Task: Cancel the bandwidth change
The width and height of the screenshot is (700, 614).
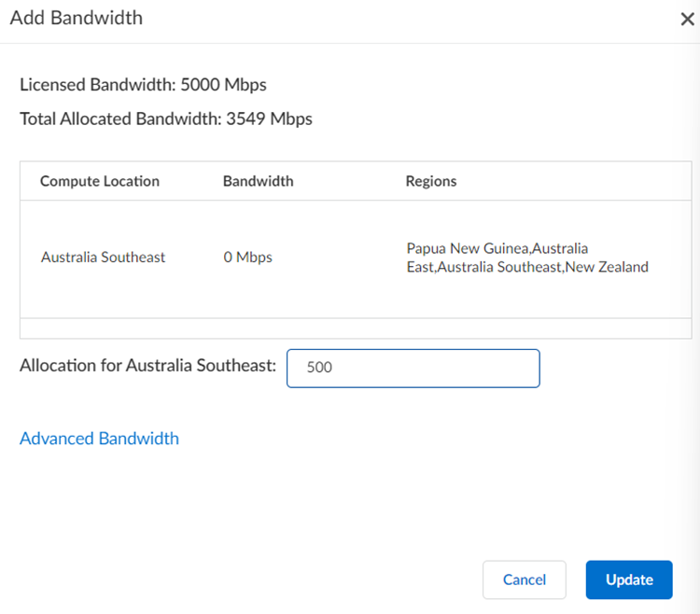Action: point(524,579)
